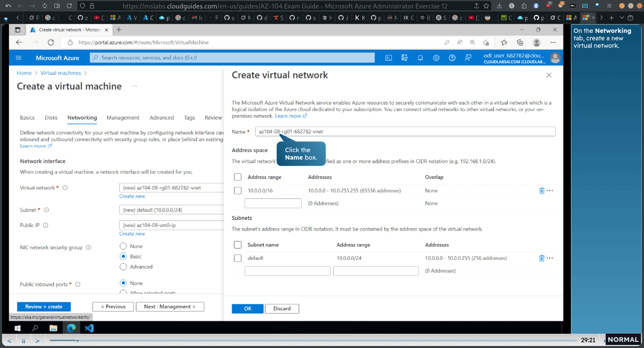Open Home breadcrumb link
The height and width of the screenshot is (348, 644).
24,73
